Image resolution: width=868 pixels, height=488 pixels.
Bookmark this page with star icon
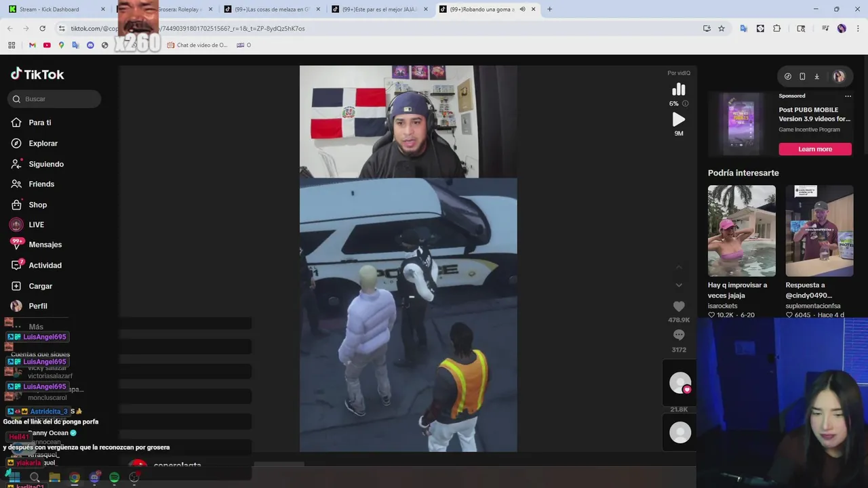pyautogui.click(x=722, y=28)
